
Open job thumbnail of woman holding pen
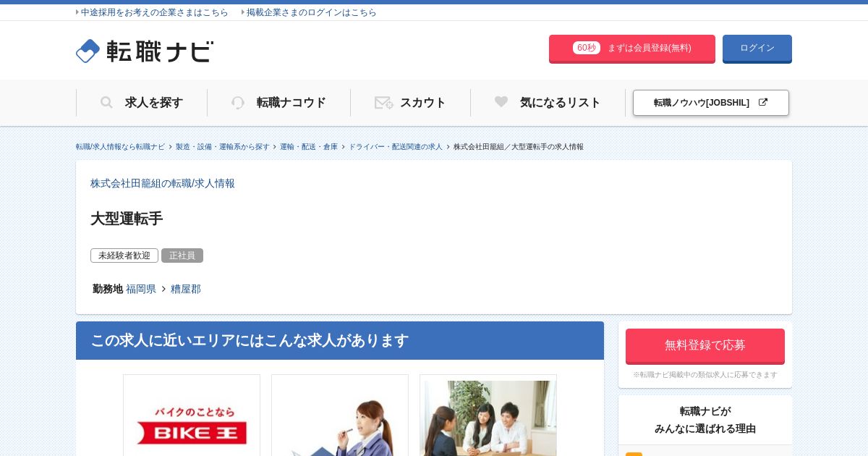click(340, 415)
